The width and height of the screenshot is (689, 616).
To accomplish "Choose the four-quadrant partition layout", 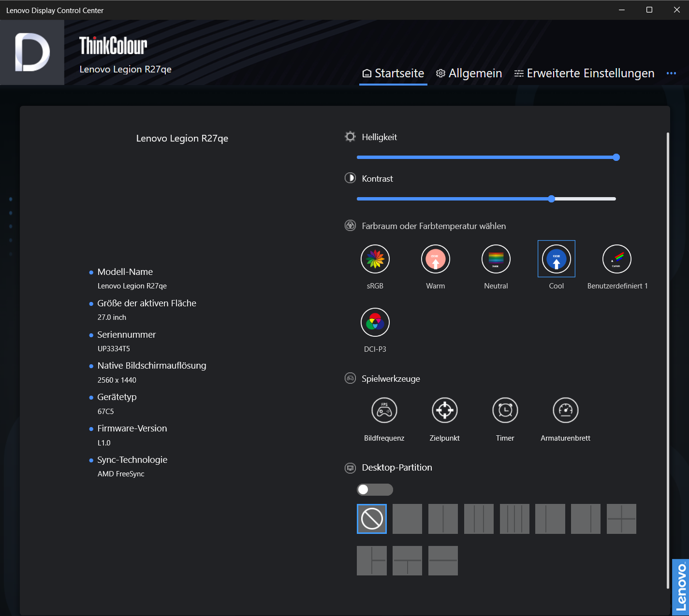I will click(621, 519).
